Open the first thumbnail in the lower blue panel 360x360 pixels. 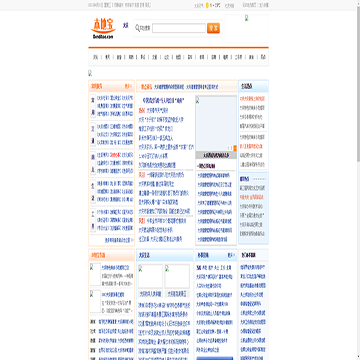[x=150, y=276]
